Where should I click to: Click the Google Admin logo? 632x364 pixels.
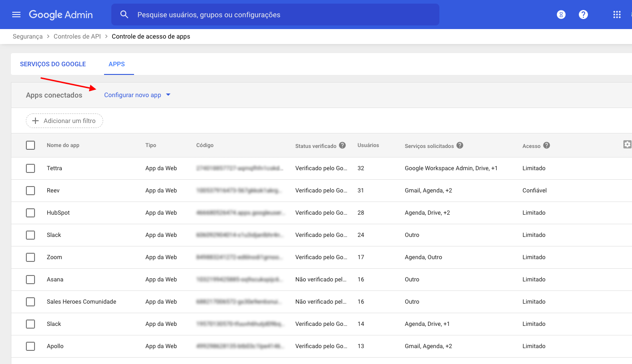tap(61, 15)
